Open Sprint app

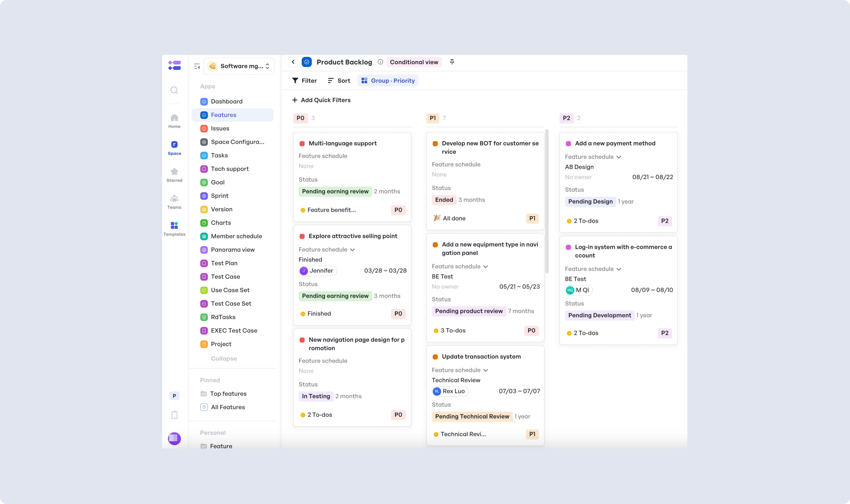coord(233,196)
